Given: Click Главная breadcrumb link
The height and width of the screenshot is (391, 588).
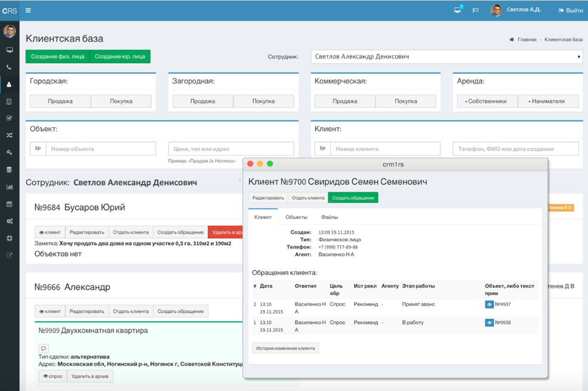Looking at the screenshot, I should point(527,39).
